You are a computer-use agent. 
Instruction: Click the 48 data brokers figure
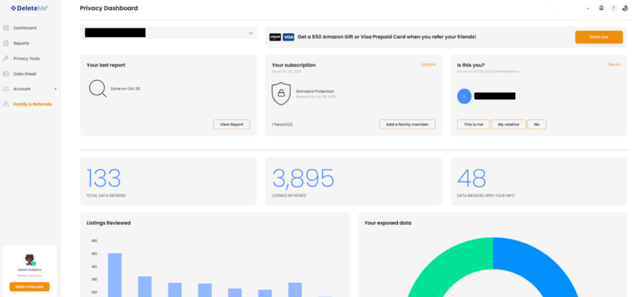pyautogui.click(x=472, y=178)
